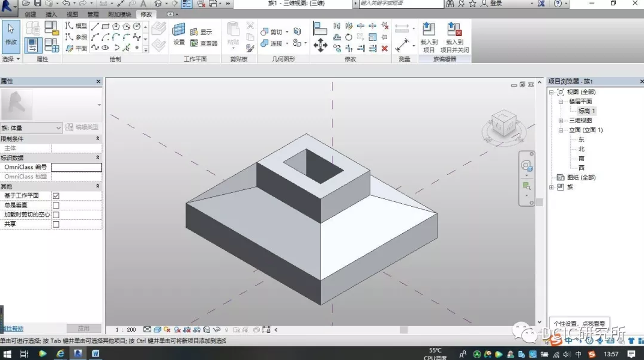Check 加载时剪切的空心 checkbox
Viewport: 644px width, 360px height.
click(56, 215)
